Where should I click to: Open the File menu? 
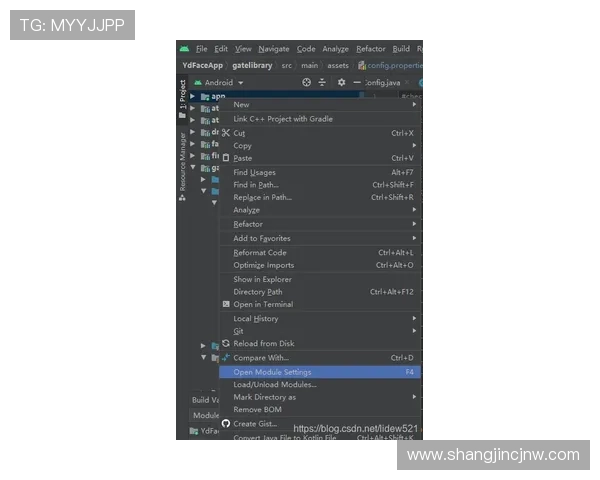[x=202, y=49]
